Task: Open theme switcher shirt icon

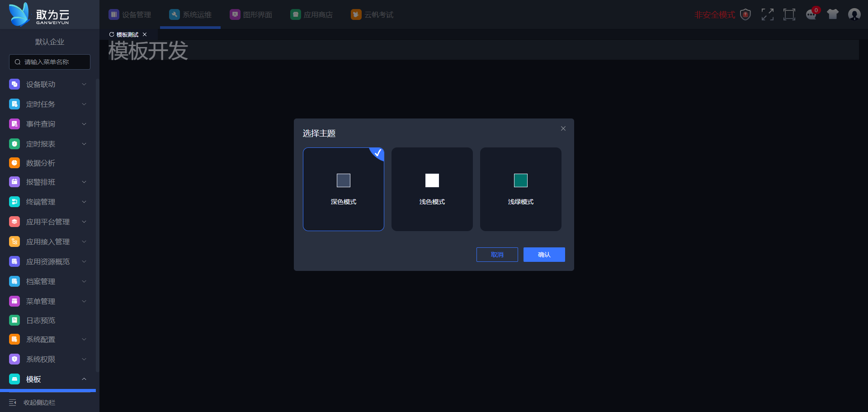Action: 833,14
